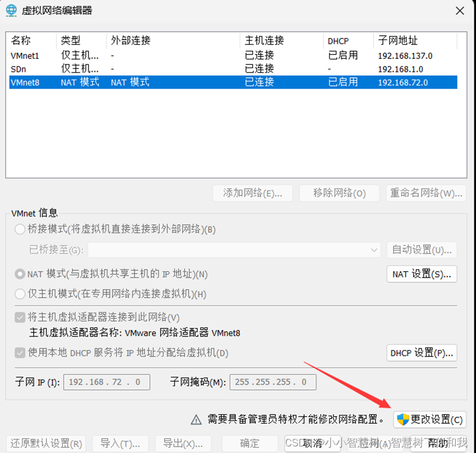
Task: Click subnet address 192.168.137.0
Action: coord(405,56)
